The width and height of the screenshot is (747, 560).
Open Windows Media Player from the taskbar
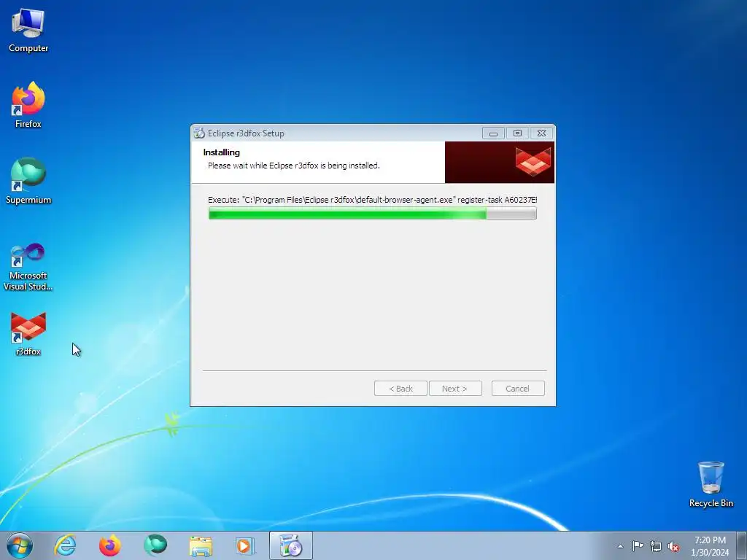coord(245,545)
